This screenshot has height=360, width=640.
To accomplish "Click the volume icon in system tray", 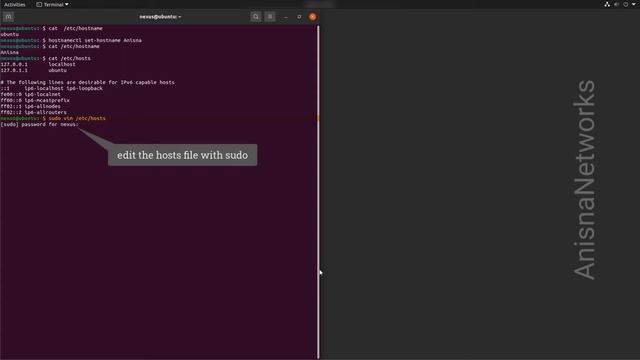I will coord(616,4).
